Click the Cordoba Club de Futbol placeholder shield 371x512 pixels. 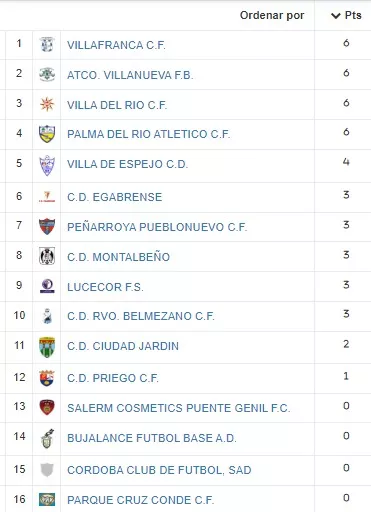pos(47,470)
